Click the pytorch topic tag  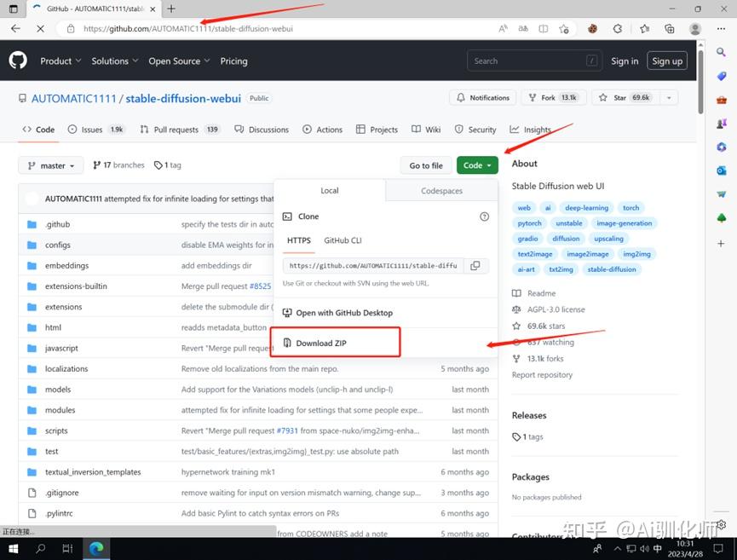(529, 223)
